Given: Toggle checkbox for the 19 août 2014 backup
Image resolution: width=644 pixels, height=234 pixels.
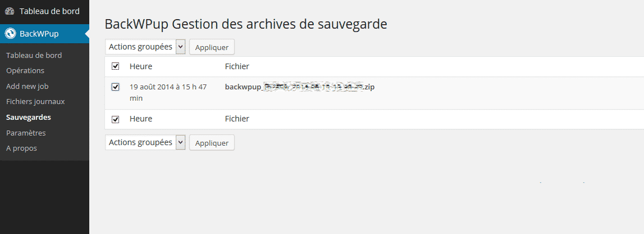Looking at the screenshot, I should (116, 87).
